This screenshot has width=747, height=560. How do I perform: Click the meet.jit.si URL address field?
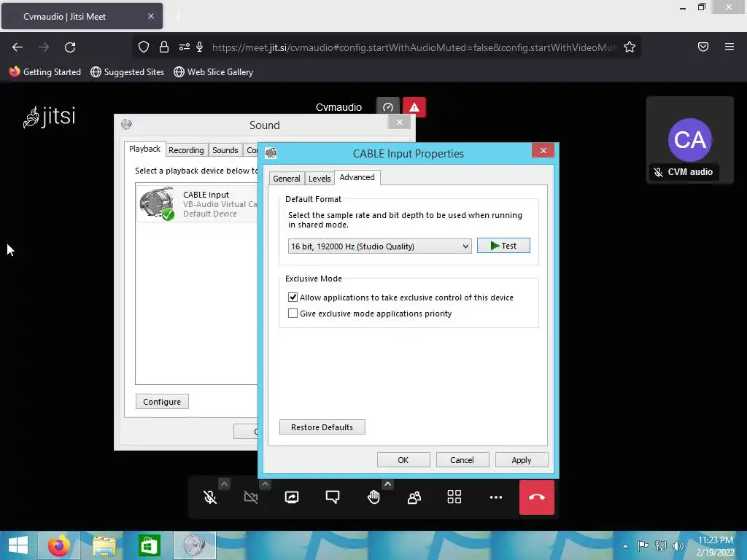coord(414,47)
